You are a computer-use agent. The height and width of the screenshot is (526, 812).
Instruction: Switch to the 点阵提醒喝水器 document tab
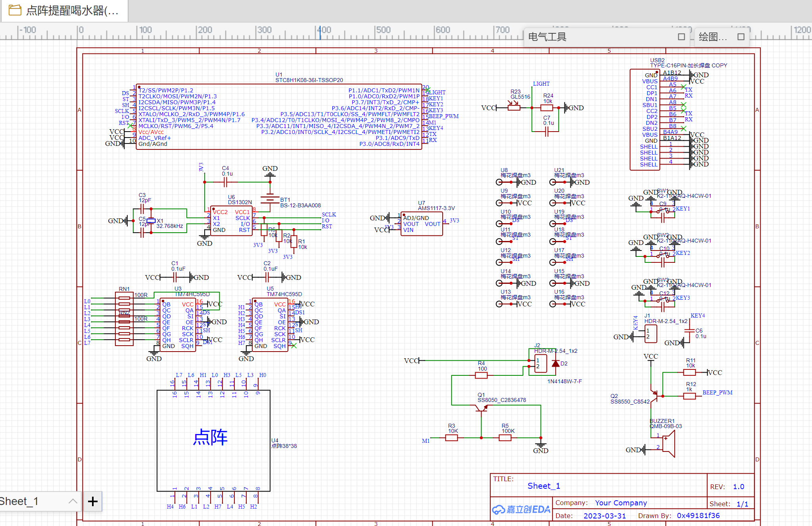tap(64, 11)
